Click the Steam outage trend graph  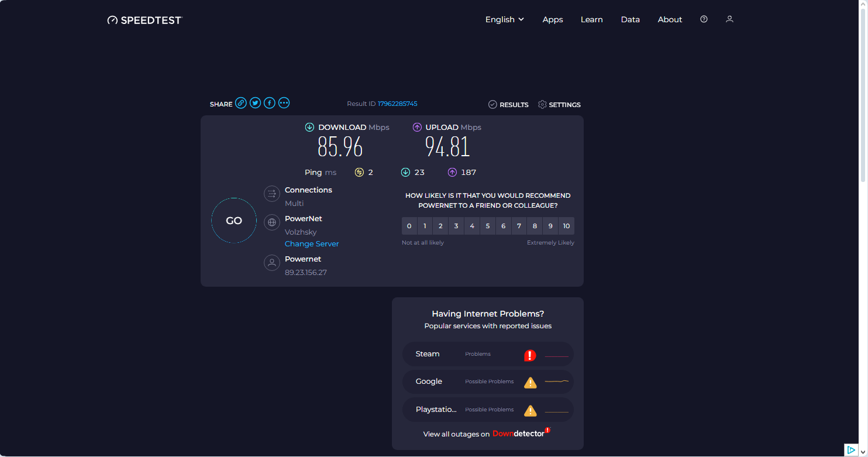coord(557,356)
